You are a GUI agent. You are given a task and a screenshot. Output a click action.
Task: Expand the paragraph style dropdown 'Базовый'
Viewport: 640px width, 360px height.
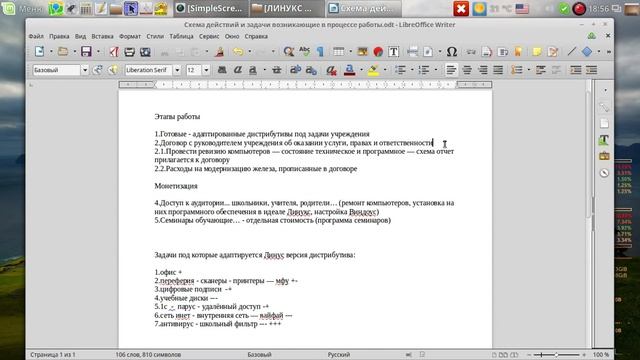coord(85,70)
